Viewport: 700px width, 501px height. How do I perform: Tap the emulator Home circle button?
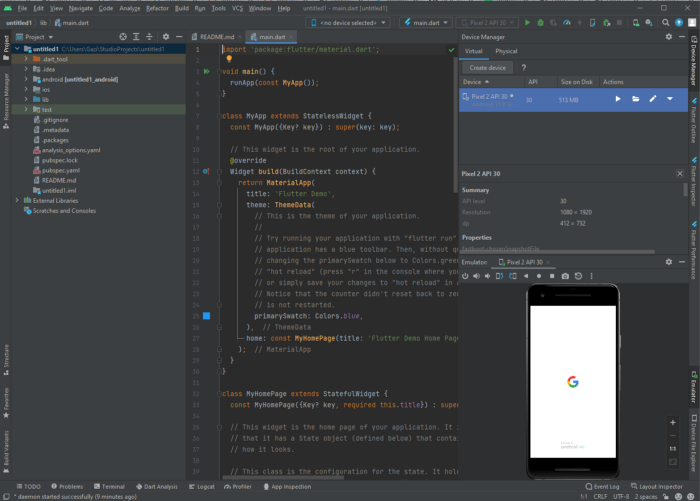(x=539, y=276)
